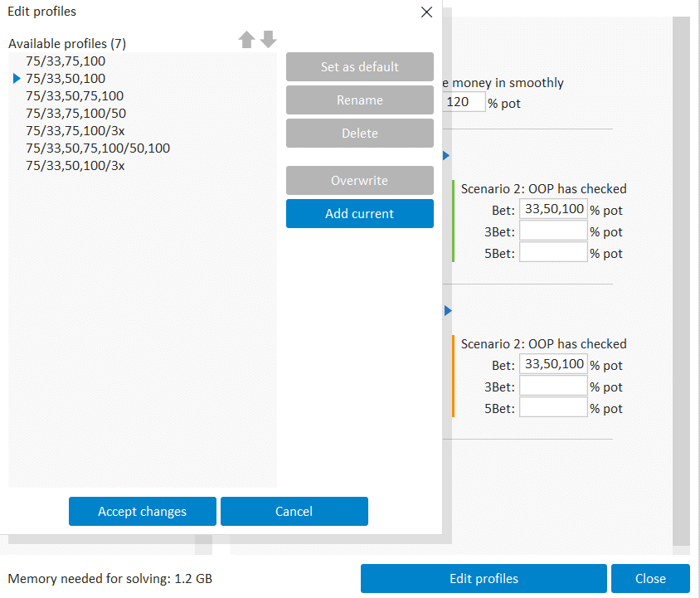Click the Available profiles (7) heading

pos(67,44)
